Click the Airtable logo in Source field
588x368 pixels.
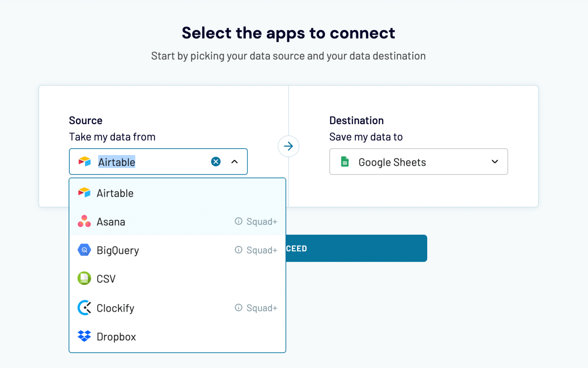coord(84,162)
